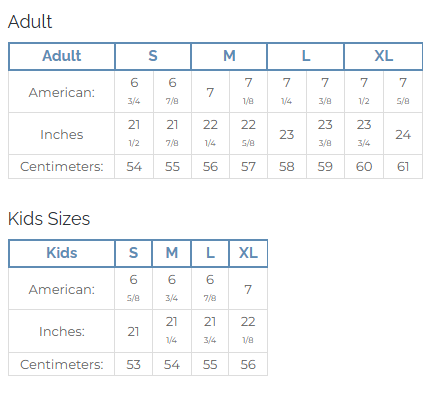This screenshot has height=406, width=431.
Task: Select the adult 7 5/8 American size cell
Action: point(403,91)
